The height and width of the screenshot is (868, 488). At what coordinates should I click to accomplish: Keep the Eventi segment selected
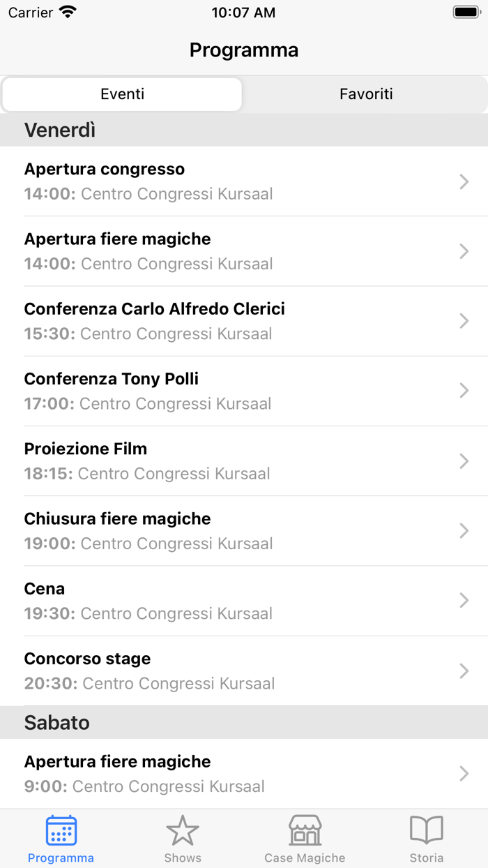[x=122, y=93]
